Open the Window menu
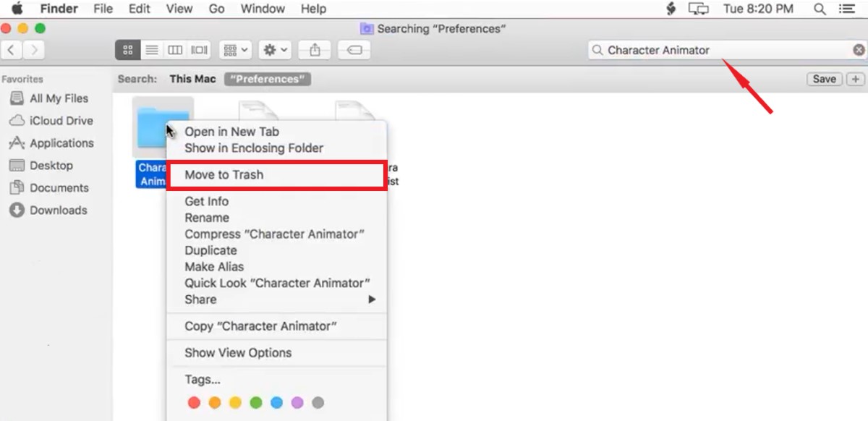 pos(263,9)
